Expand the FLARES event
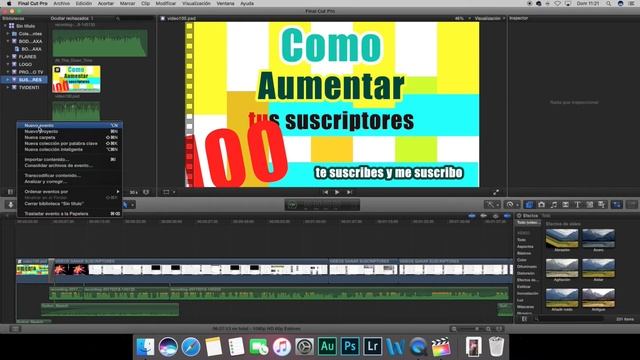The image size is (640, 360). click(8, 57)
